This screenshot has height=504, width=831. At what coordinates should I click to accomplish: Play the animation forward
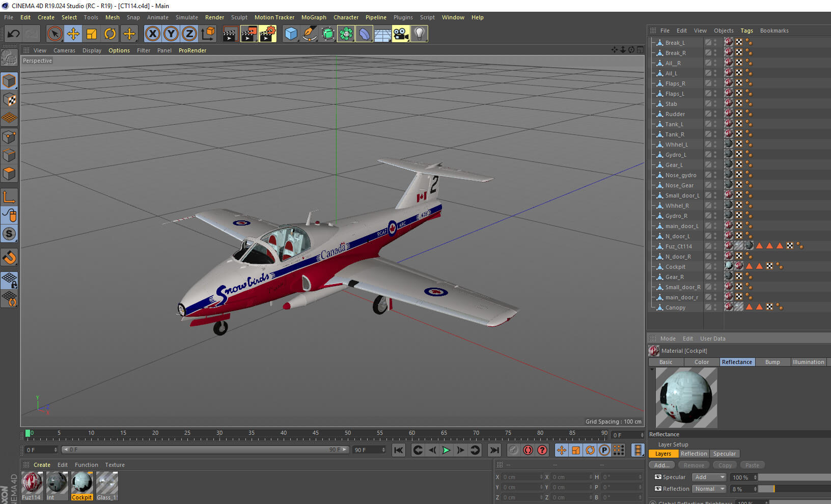(446, 450)
